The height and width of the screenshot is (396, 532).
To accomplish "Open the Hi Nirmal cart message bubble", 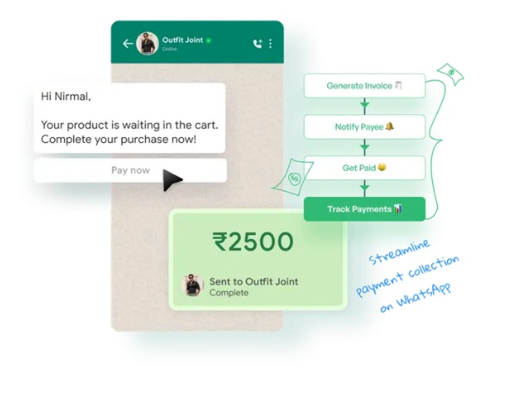I will [x=129, y=118].
